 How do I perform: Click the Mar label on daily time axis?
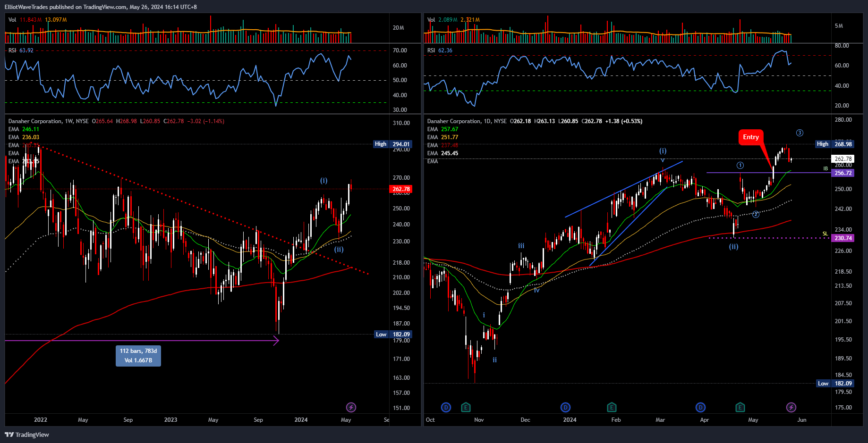[660, 420]
